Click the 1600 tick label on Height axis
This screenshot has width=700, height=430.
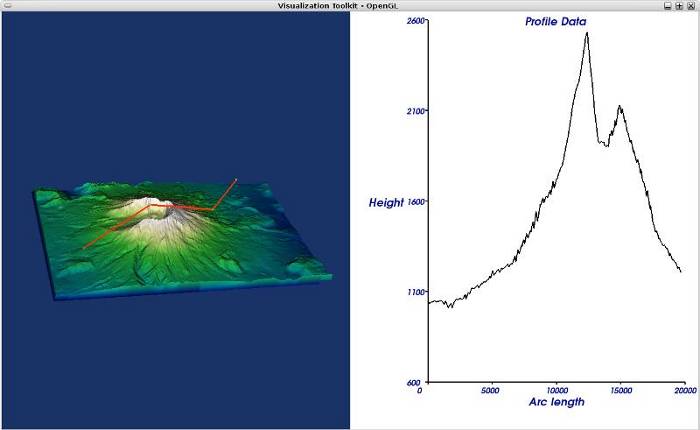[416, 202]
